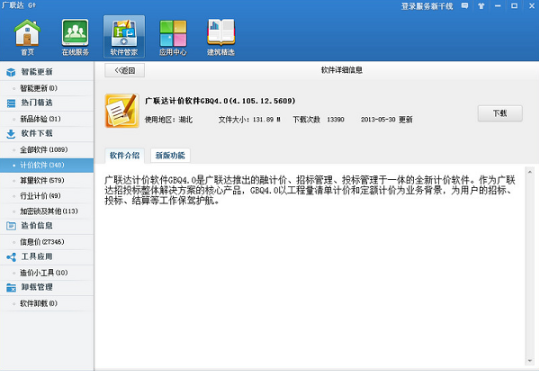Select 新品体验 (31) sidebar item
This screenshot has height=371, width=539.
point(47,119)
